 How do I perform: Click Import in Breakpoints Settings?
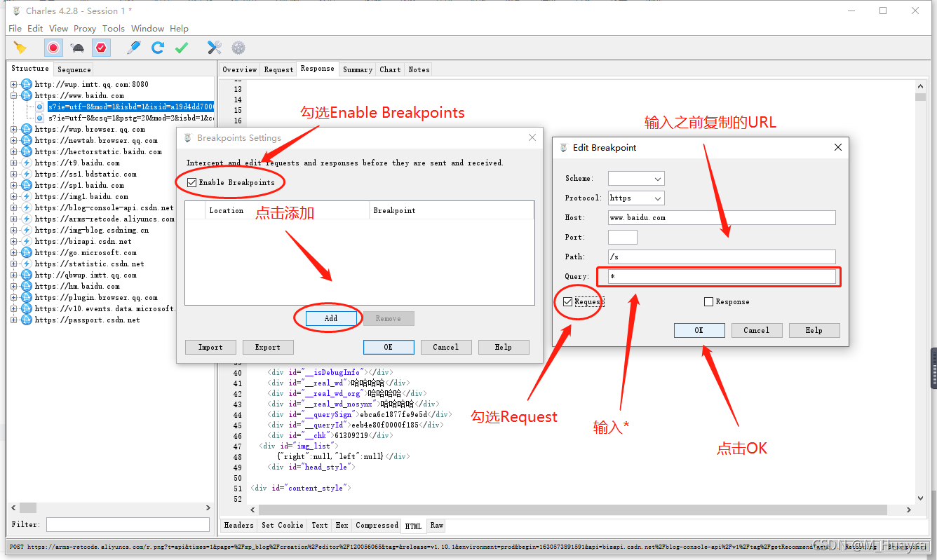(x=210, y=347)
